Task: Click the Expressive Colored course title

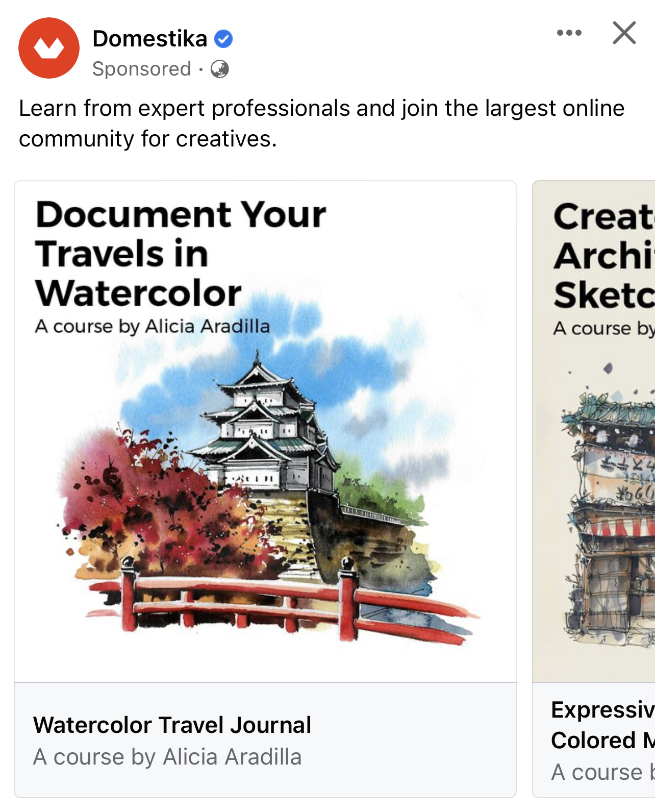Action: coord(603,725)
